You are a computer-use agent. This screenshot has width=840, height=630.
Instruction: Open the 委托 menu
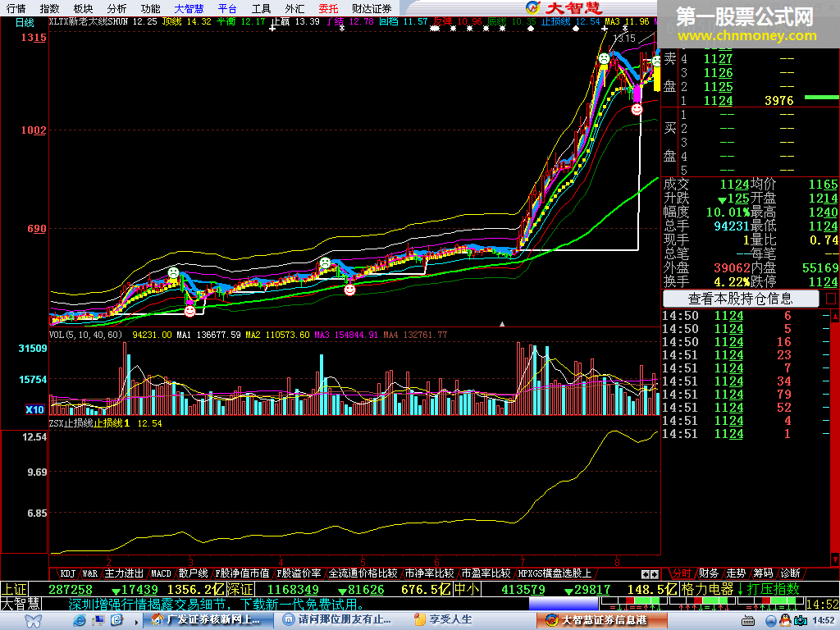click(x=328, y=8)
